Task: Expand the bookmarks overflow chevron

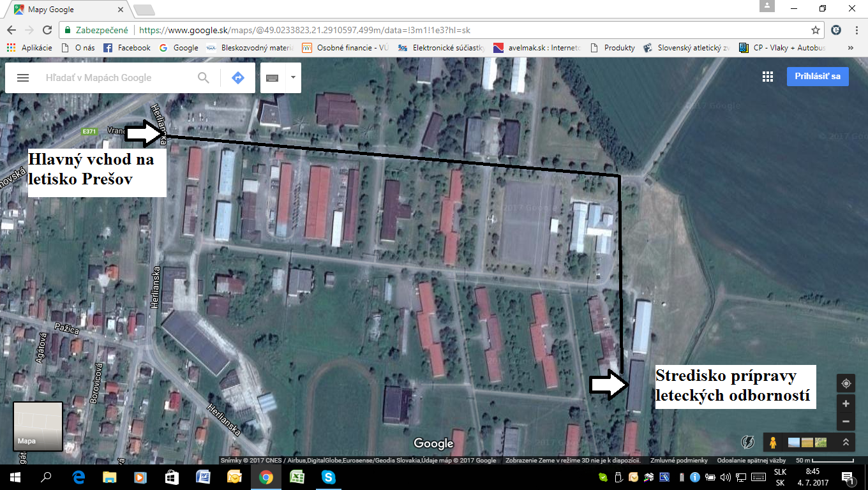Action: click(849, 47)
